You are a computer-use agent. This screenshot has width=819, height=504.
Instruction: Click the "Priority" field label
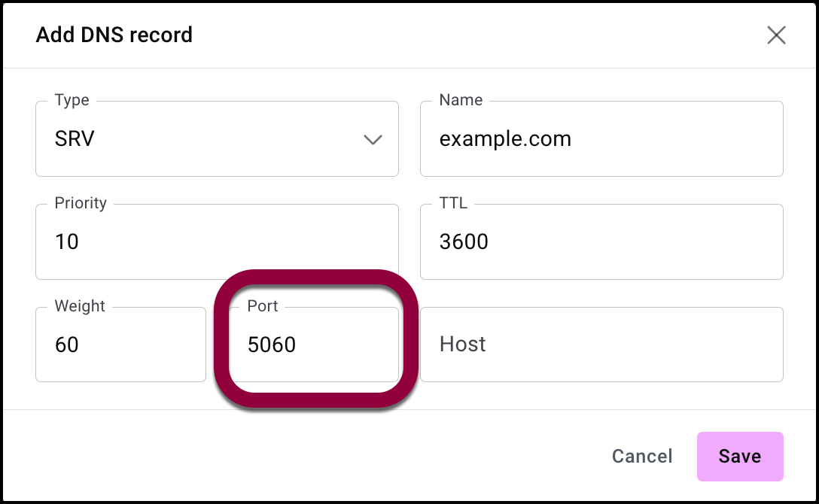click(x=81, y=203)
